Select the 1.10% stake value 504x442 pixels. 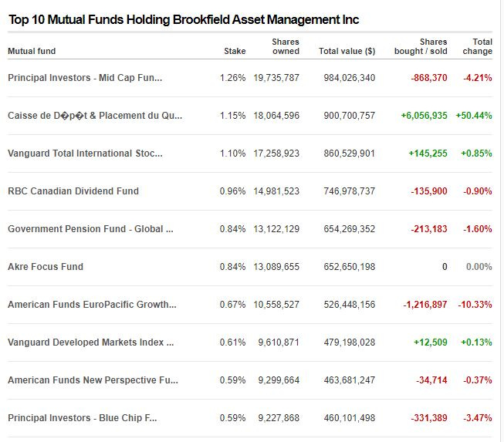point(232,154)
